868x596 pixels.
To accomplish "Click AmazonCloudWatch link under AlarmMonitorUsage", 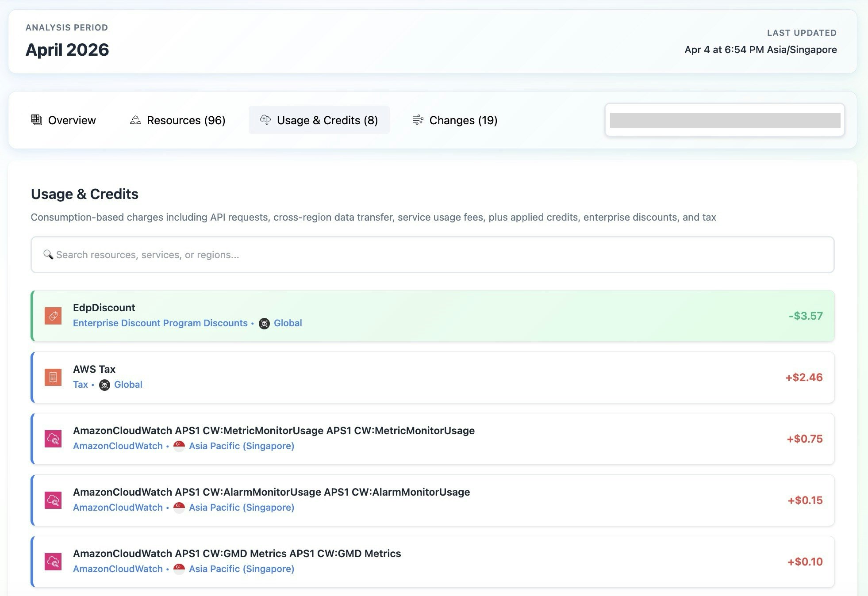I will 118,508.
